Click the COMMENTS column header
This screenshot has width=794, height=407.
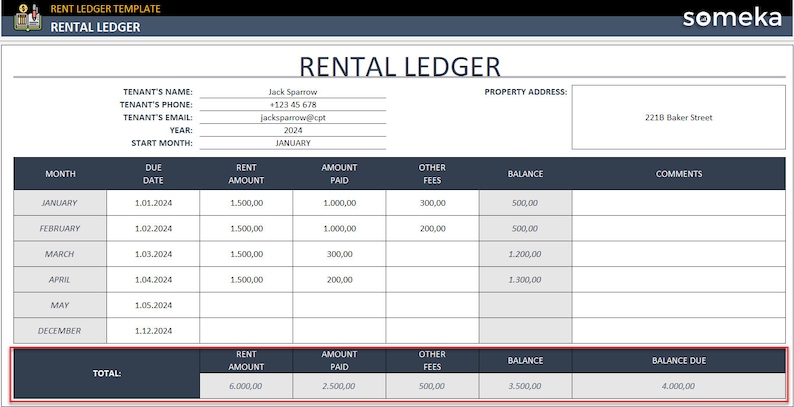click(679, 174)
